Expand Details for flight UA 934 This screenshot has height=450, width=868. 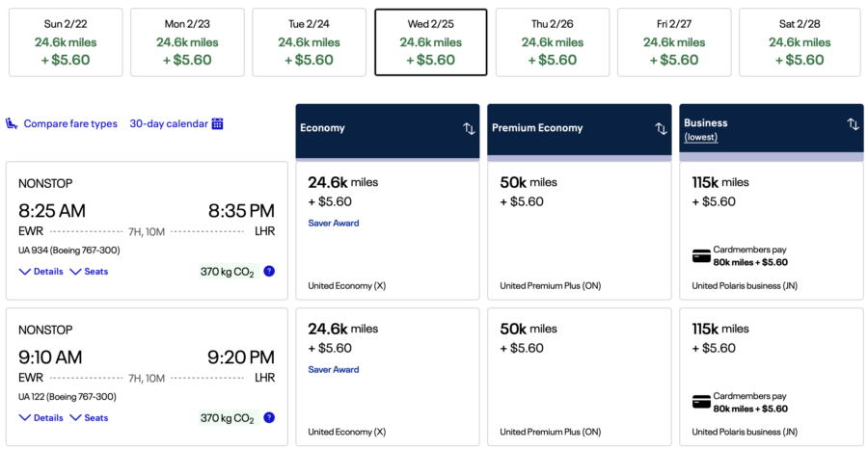click(x=41, y=272)
